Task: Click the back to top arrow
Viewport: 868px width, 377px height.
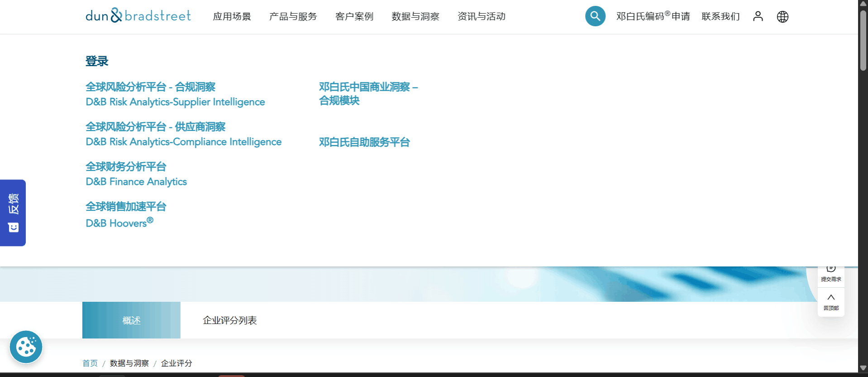Action: [831, 302]
